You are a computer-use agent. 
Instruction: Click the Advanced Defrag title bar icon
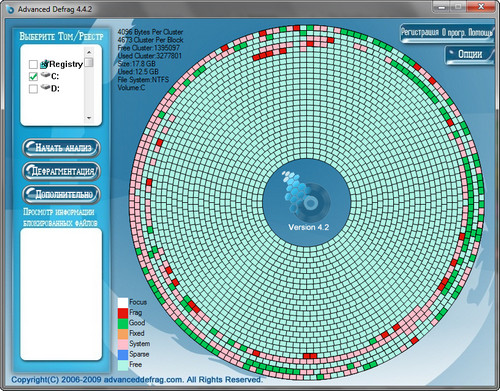[x=10, y=9]
